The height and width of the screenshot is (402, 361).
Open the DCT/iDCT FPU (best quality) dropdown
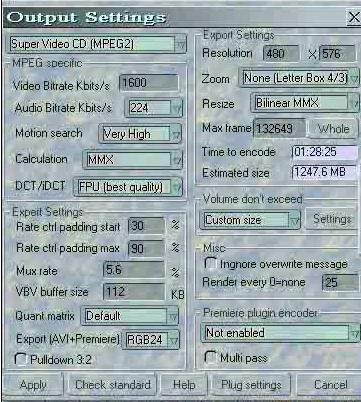coord(128,187)
